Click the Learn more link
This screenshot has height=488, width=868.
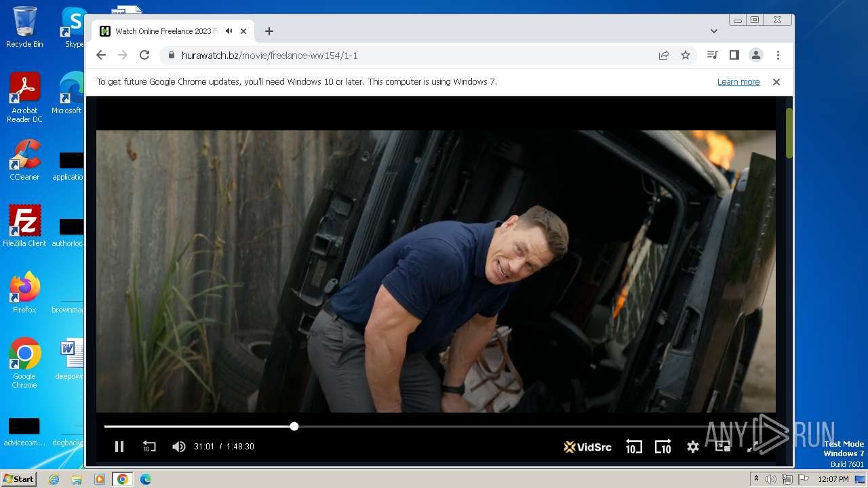point(738,82)
